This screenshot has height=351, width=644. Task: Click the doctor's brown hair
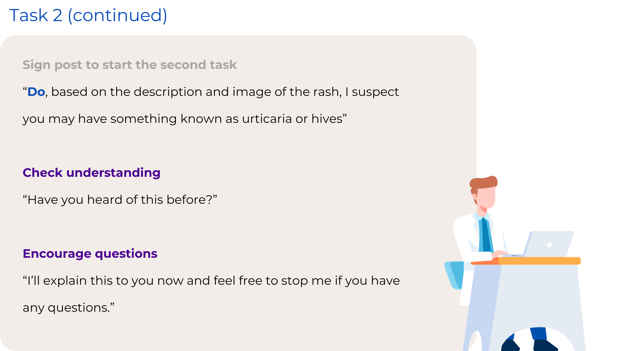coord(483,183)
